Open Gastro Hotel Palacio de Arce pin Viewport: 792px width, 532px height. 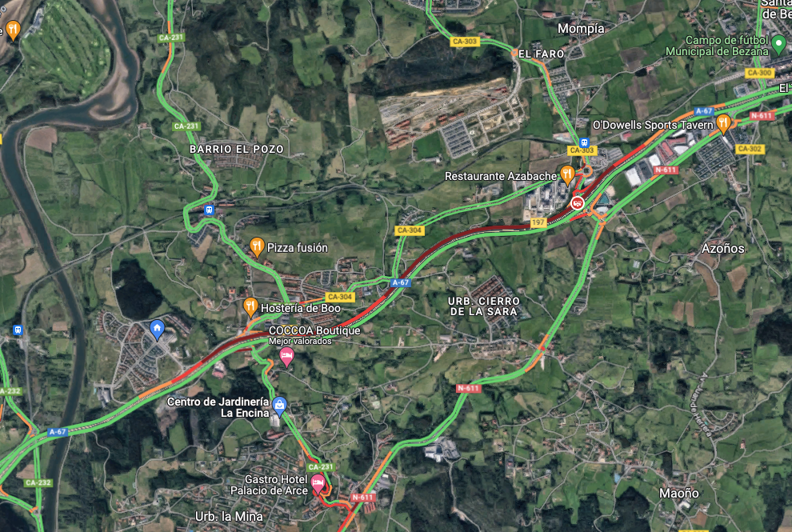[x=318, y=485]
